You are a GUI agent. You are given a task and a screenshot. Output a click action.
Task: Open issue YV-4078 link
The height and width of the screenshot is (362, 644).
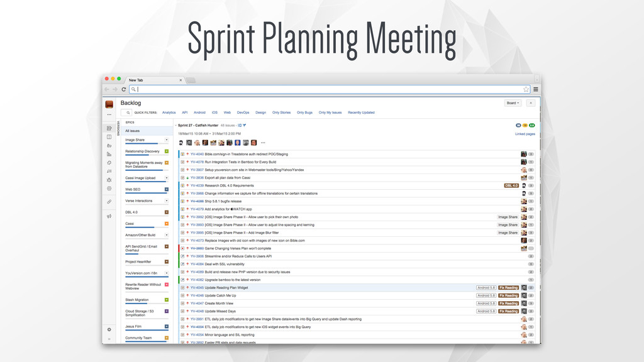click(x=197, y=162)
